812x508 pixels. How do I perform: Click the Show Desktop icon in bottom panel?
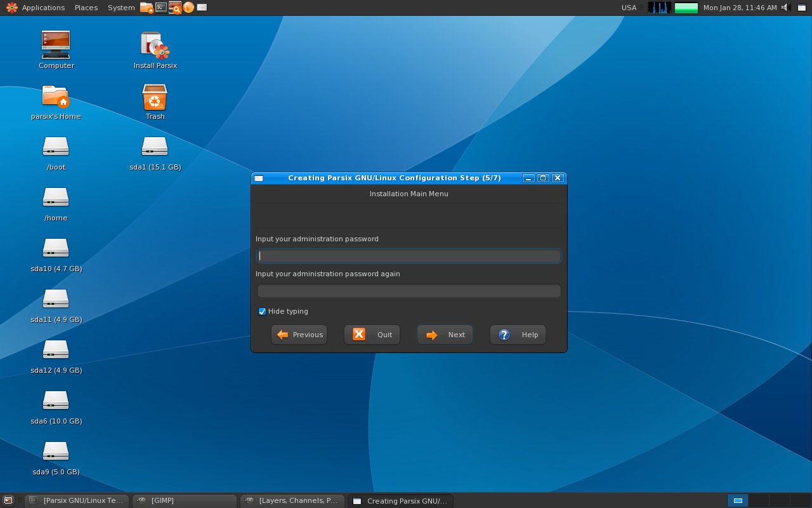8,500
